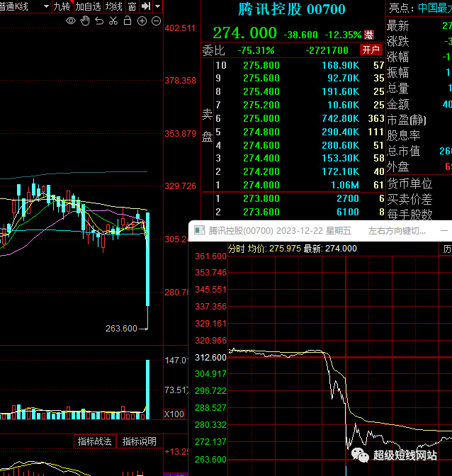This screenshot has height=476, width=452.
Task: Select buy level 1 price 273.800
Action: (x=261, y=198)
